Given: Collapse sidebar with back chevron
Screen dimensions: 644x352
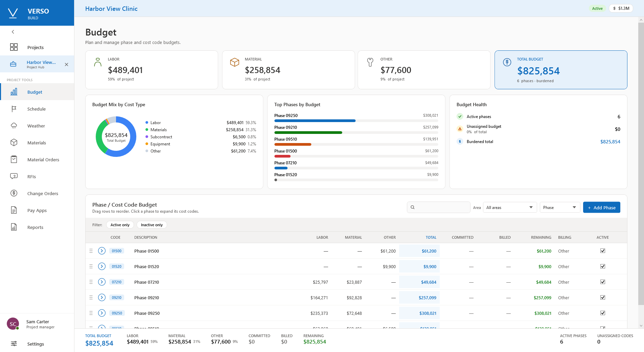Looking at the screenshot, I should (13, 32).
